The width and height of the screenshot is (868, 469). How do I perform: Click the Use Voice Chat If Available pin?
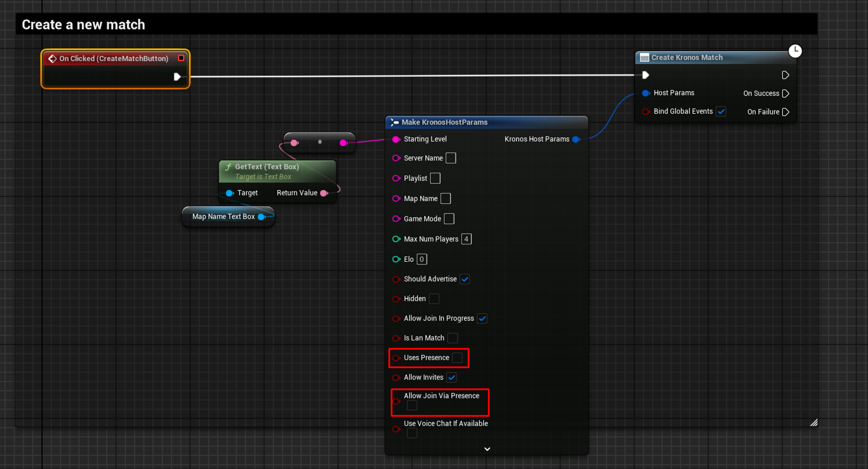tap(396, 429)
